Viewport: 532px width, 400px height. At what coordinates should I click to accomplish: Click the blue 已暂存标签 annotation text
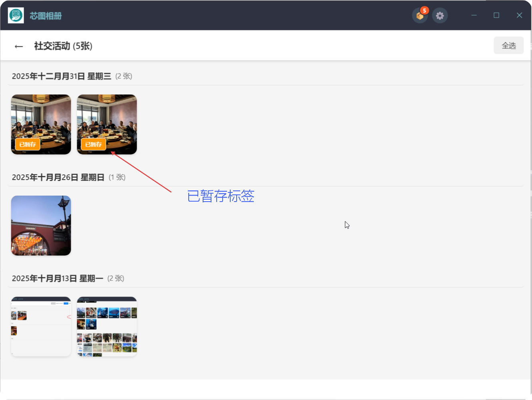[221, 197]
